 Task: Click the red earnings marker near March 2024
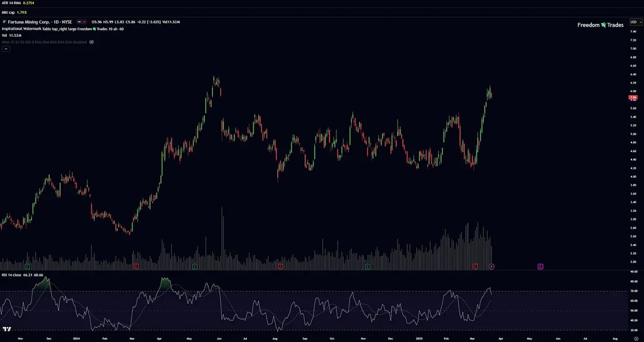point(136,267)
